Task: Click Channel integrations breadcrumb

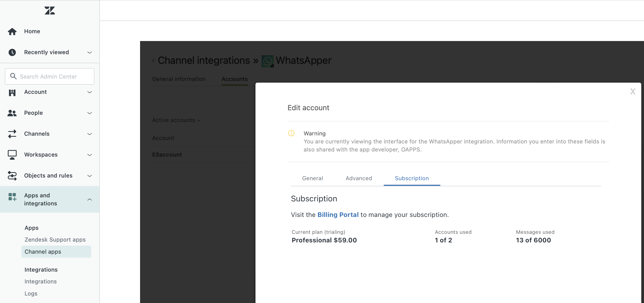Action: pyautogui.click(x=204, y=61)
